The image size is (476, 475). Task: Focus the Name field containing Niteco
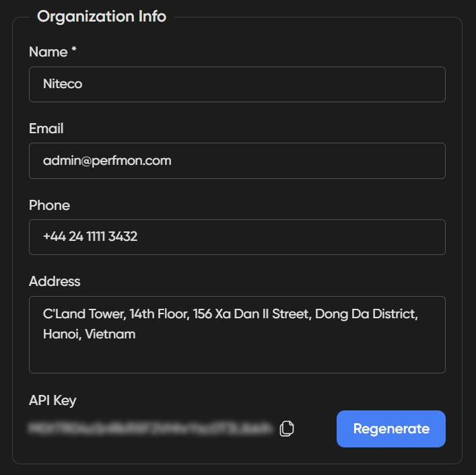237,84
